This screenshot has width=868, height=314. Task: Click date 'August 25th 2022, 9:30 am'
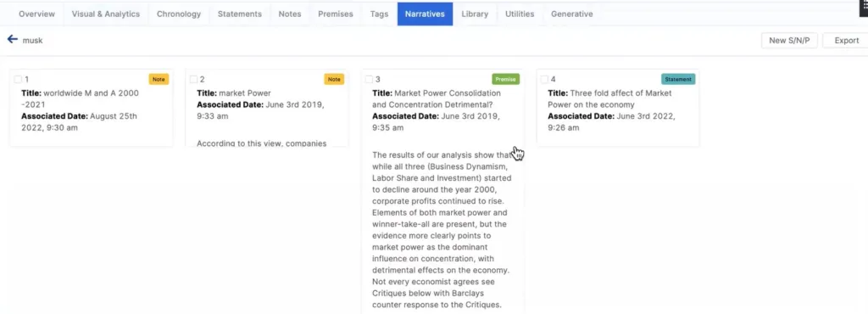click(x=79, y=122)
